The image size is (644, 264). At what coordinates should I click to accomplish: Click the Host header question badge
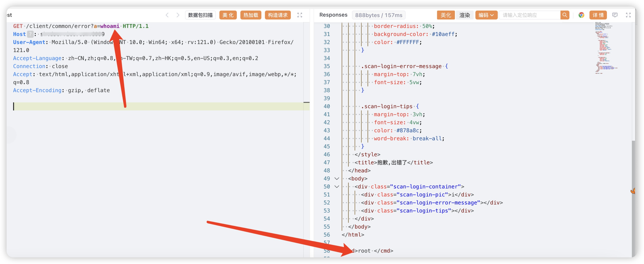point(30,34)
